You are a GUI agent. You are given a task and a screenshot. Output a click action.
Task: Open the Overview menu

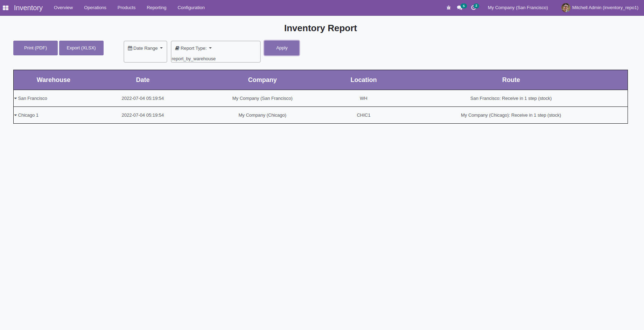[63, 8]
